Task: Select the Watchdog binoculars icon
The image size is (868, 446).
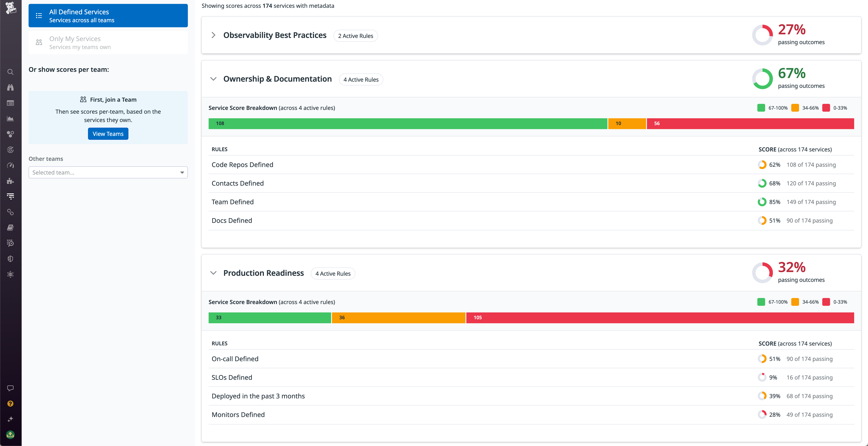Action: (x=10, y=87)
